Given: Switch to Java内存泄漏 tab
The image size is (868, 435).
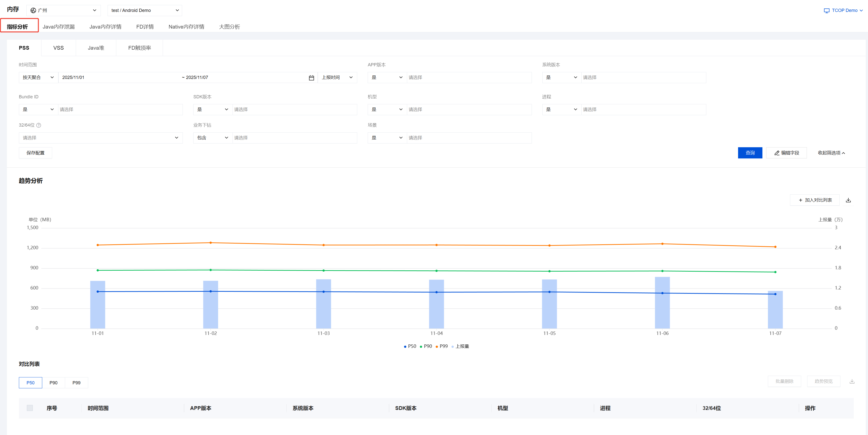Looking at the screenshot, I should click(x=59, y=27).
